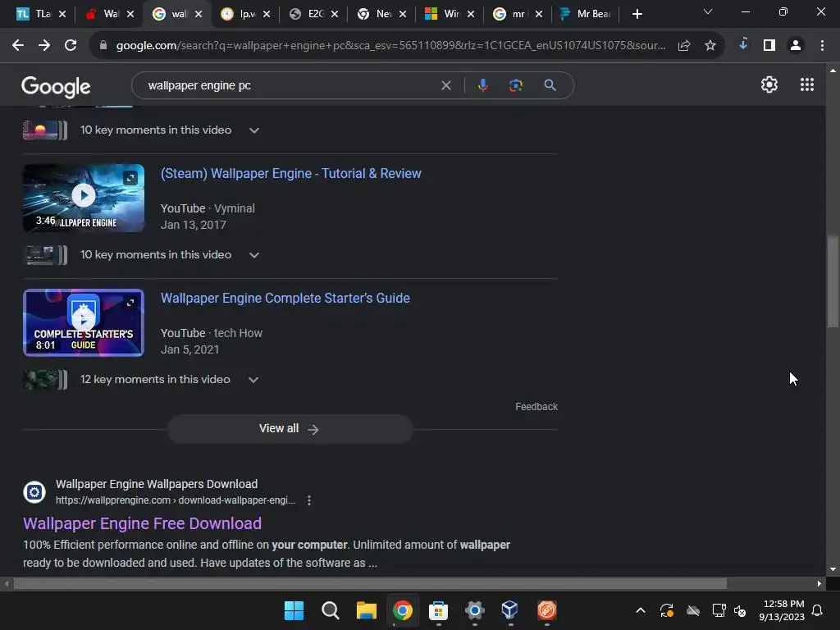
Task: Open Wallpaper Engine Complete Starter's Guide link
Action: coord(285,299)
